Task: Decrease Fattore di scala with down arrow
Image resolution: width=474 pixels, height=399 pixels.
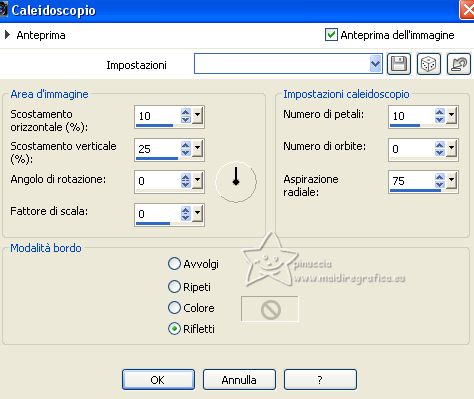Action: (186, 217)
